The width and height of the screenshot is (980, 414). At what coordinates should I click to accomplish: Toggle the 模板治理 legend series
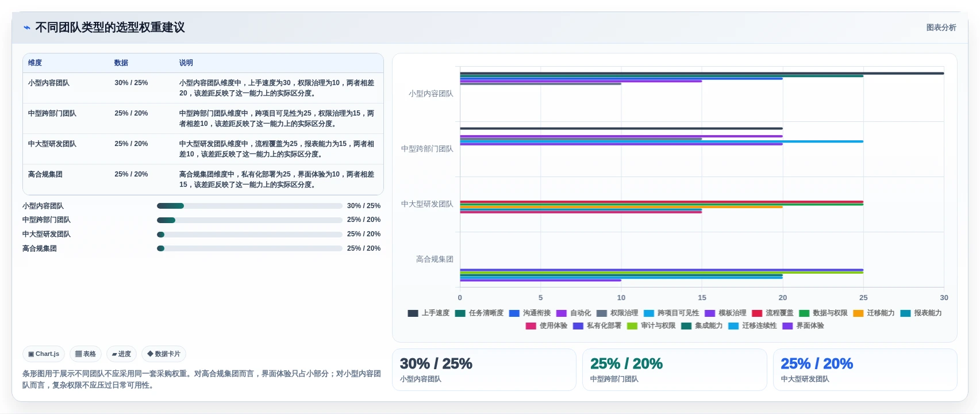725,313
